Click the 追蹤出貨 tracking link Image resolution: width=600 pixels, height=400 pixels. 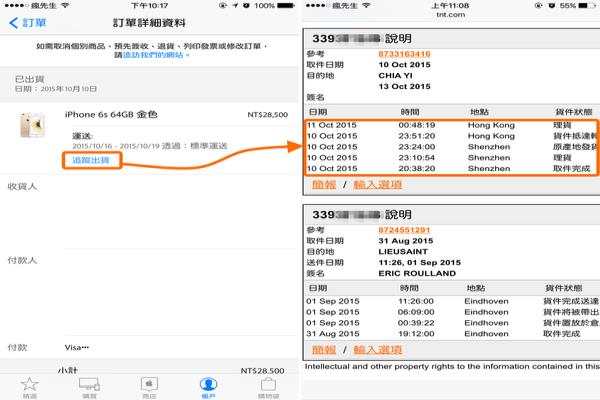[x=91, y=160]
